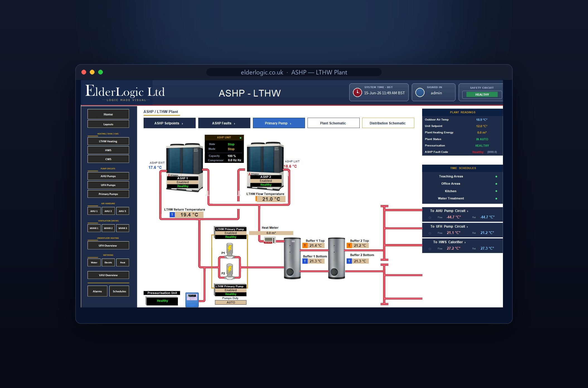Open MVHR 3 page
The height and width of the screenshot is (388, 588).
point(122,228)
